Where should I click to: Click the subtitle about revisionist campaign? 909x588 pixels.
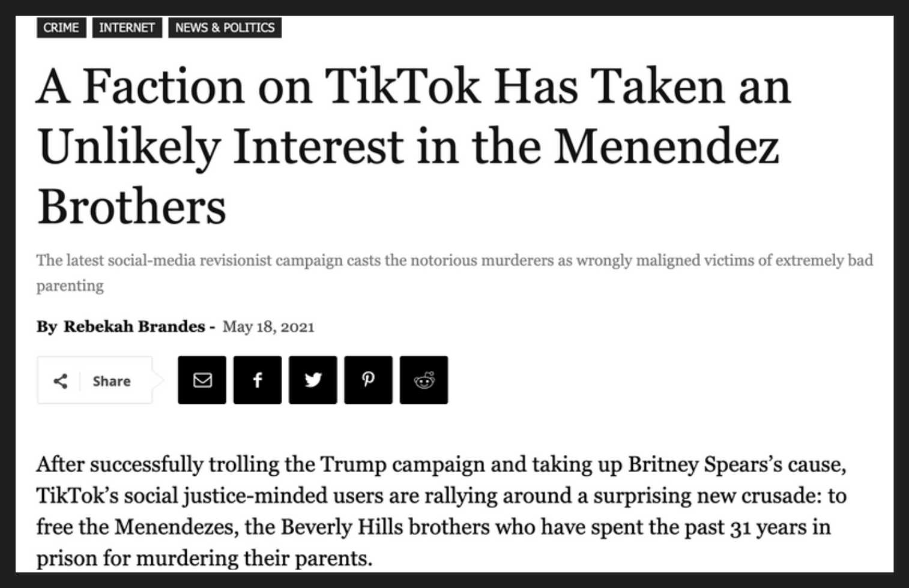pos(454,272)
